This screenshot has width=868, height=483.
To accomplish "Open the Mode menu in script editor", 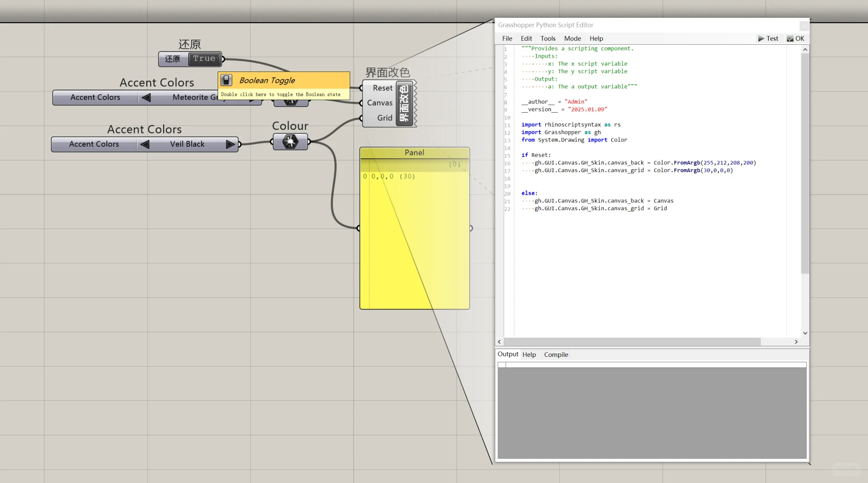I will tap(572, 38).
